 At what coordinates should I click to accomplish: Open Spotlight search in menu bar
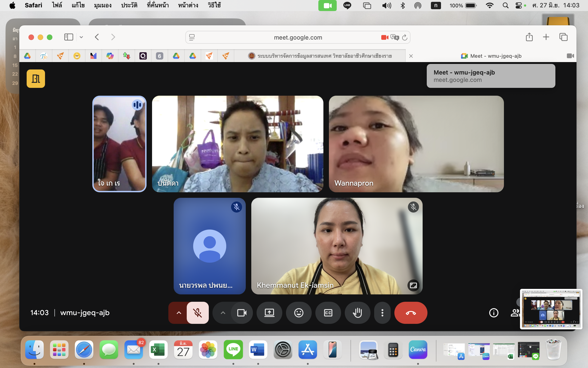pos(505,5)
